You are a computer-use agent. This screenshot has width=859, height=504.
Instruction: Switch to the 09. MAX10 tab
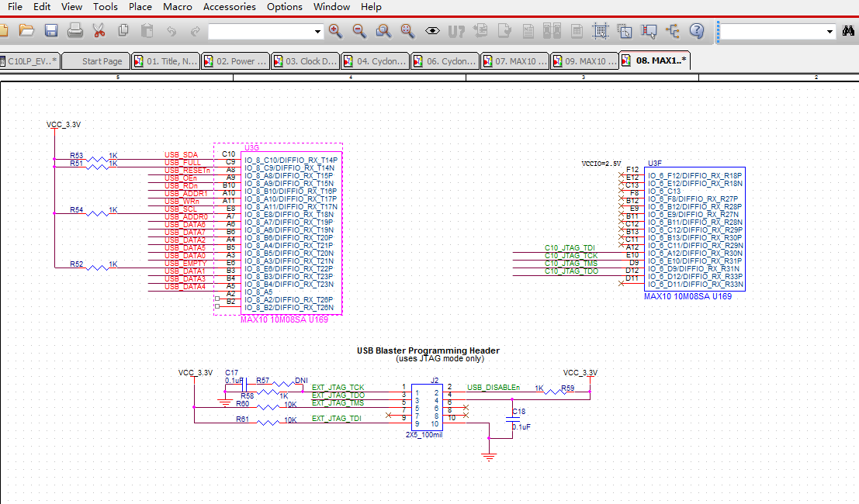click(x=584, y=60)
